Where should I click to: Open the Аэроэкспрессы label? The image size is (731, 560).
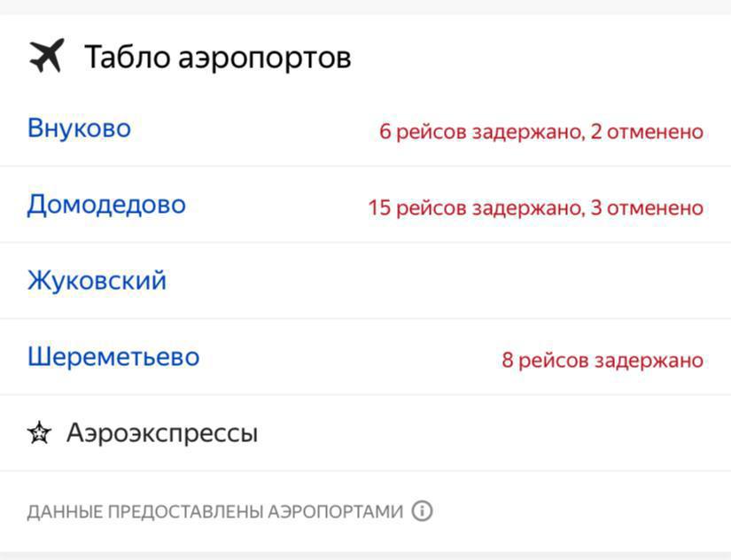[162, 434]
